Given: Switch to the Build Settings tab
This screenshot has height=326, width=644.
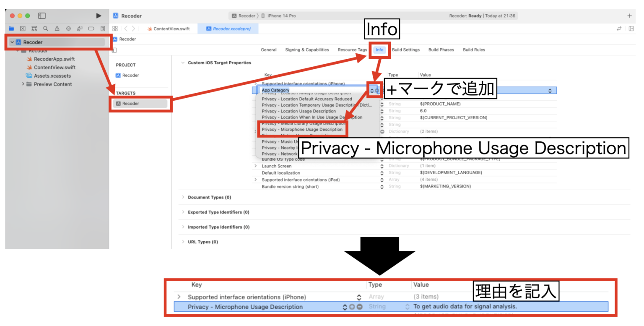Looking at the screenshot, I should click(x=405, y=50).
